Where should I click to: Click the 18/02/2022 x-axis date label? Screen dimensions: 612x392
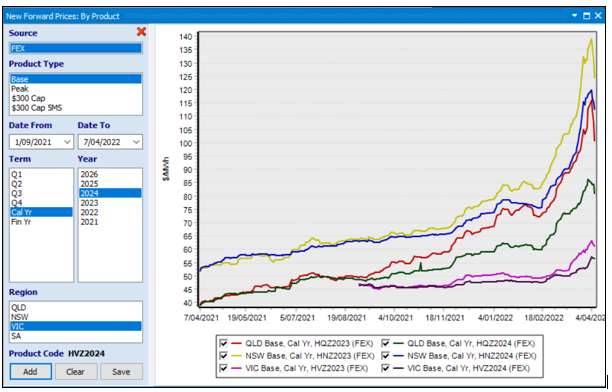[x=544, y=317]
